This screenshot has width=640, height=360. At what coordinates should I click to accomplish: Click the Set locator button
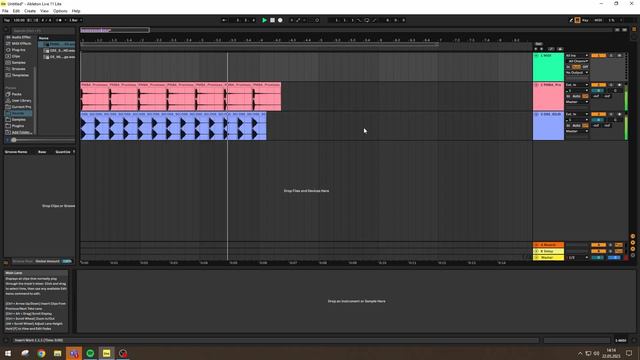pyautogui.click(x=538, y=44)
